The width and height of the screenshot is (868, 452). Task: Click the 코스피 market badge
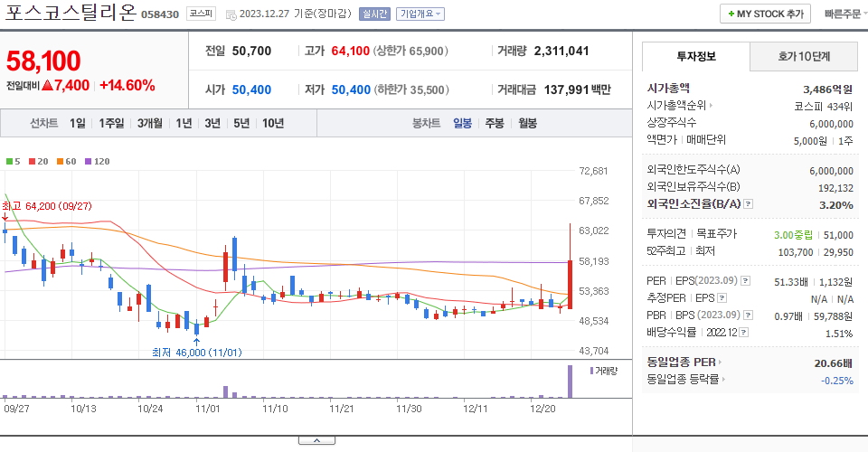[201, 14]
